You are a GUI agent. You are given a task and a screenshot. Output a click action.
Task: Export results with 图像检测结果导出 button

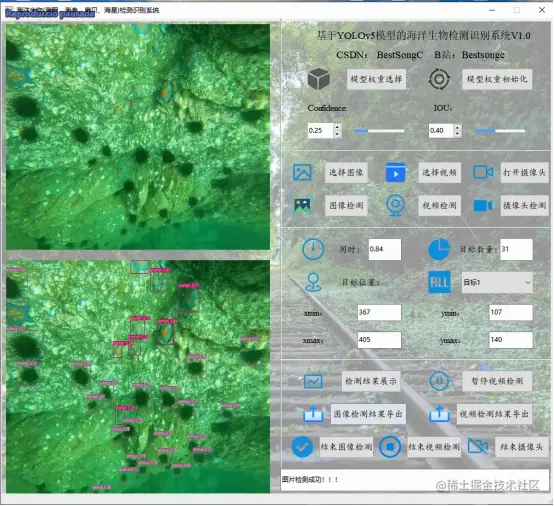(x=368, y=414)
